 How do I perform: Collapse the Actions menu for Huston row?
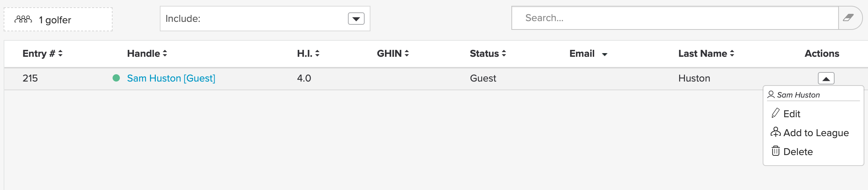coord(826,78)
